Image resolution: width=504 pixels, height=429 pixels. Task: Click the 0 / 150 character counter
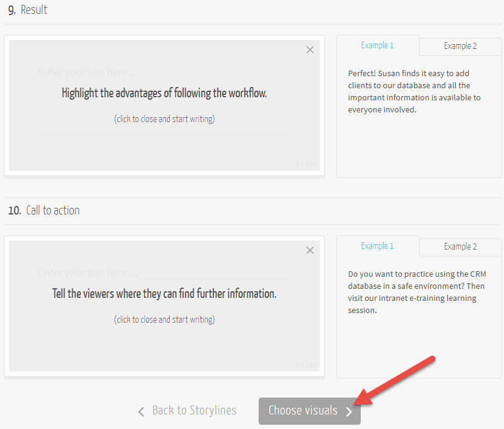[x=306, y=365]
